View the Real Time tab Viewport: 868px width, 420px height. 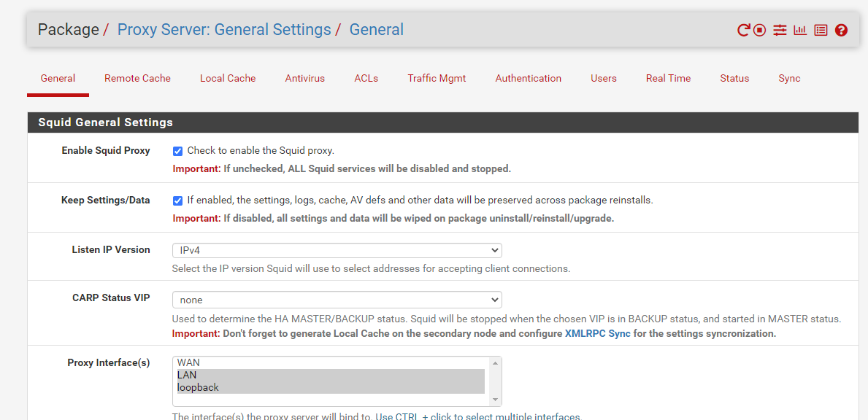(x=668, y=79)
